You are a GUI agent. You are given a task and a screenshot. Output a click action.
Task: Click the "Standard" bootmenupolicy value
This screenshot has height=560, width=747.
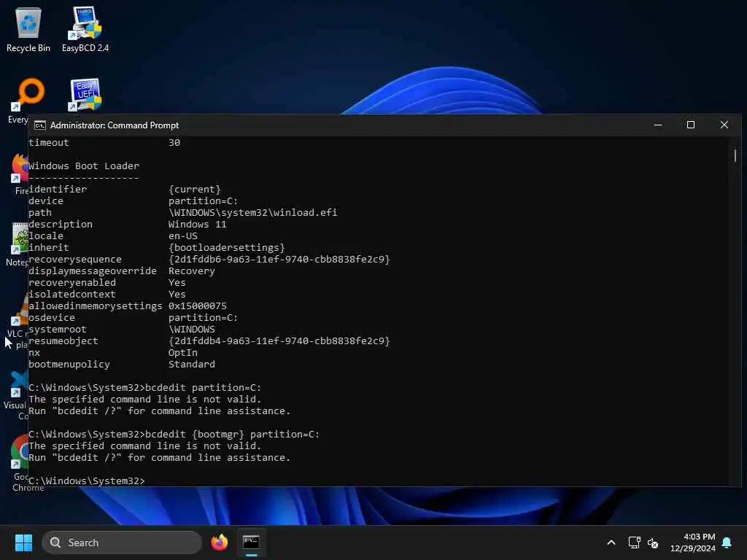click(x=192, y=365)
